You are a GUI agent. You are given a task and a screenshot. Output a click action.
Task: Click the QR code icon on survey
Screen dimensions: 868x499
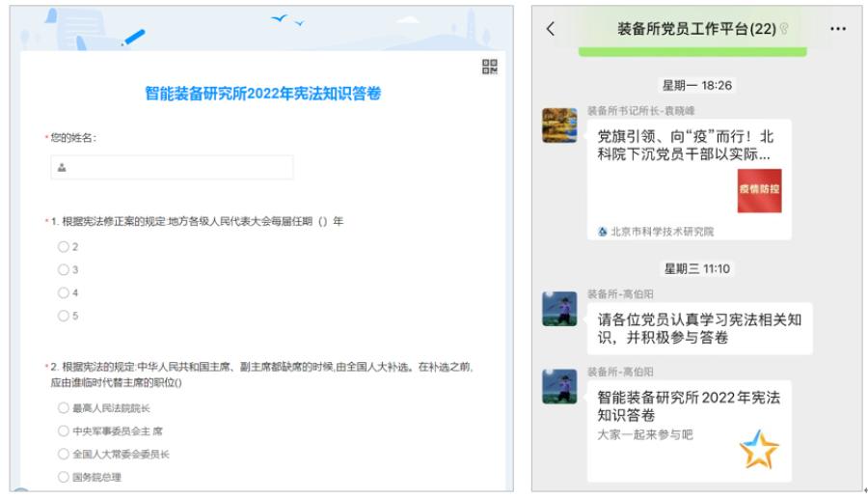click(489, 67)
